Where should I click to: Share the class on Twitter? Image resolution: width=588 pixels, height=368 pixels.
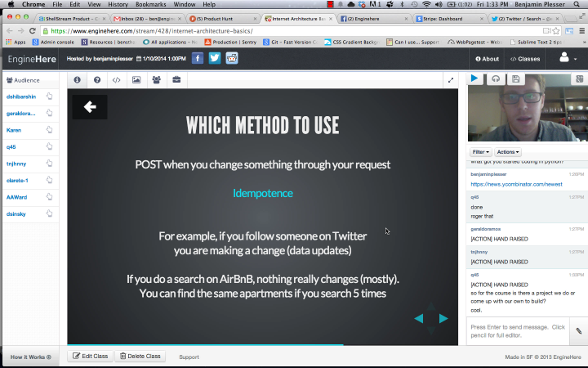[215, 58]
